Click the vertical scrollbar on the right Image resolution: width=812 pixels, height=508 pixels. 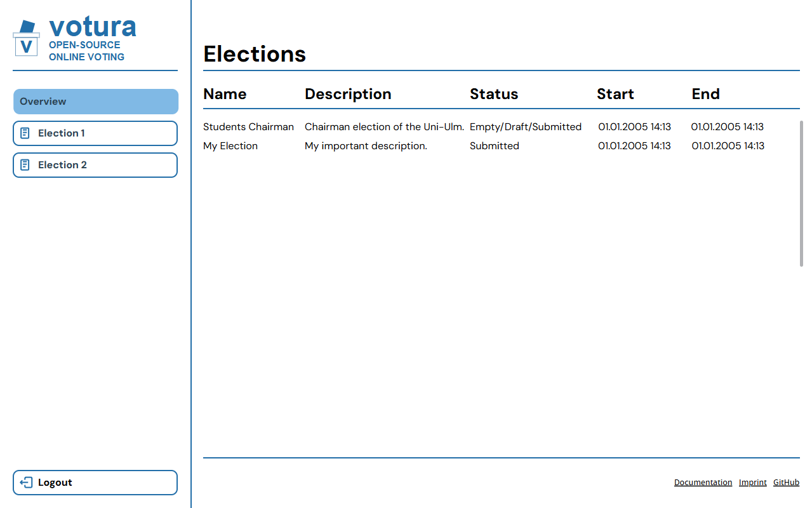pyautogui.click(x=801, y=194)
